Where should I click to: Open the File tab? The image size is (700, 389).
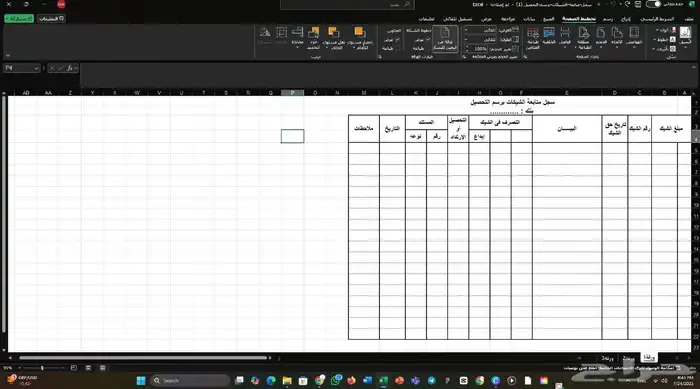(689, 19)
